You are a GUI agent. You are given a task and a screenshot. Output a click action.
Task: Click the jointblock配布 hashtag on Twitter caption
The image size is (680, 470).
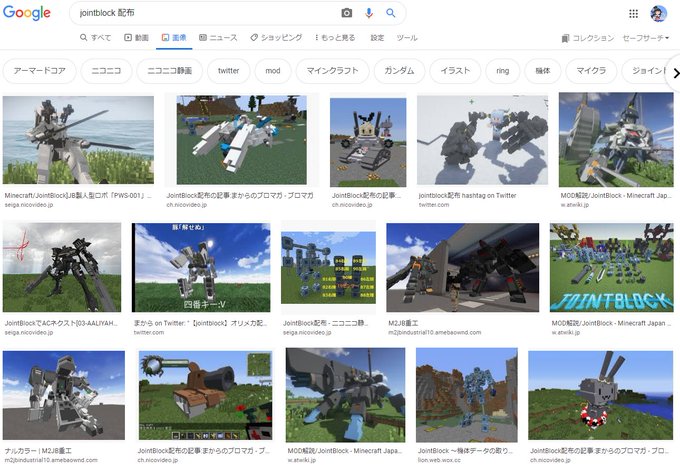pyautogui.click(x=468, y=196)
